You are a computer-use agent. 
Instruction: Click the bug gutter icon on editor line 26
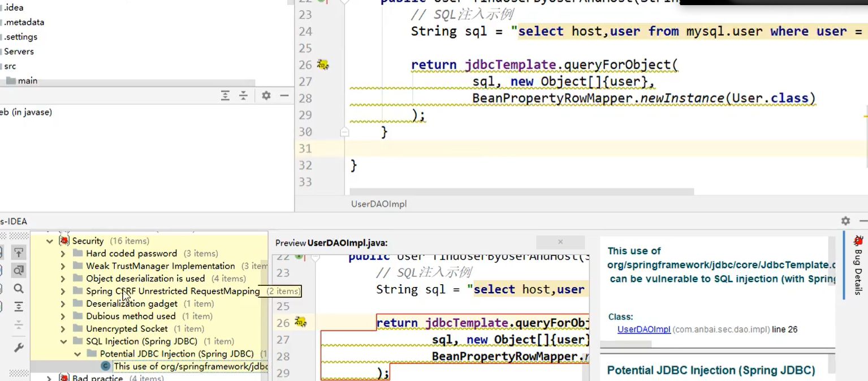click(323, 65)
